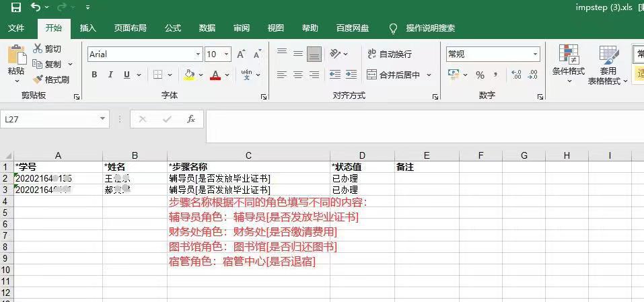Image resolution: width=644 pixels, height=302 pixels.
Task: Switch to the 插入 (Insert) tab
Action: click(x=88, y=28)
